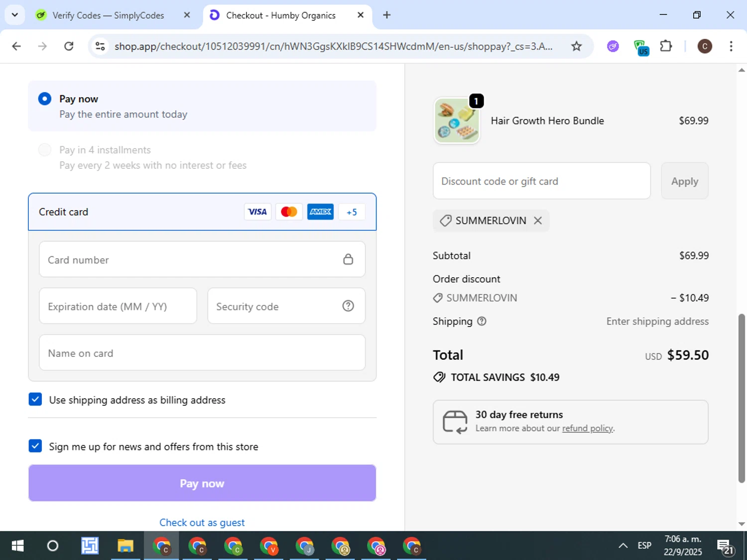Image resolution: width=747 pixels, height=560 pixels.
Task: Select the Credit card payment method
Action: [202, 212]
